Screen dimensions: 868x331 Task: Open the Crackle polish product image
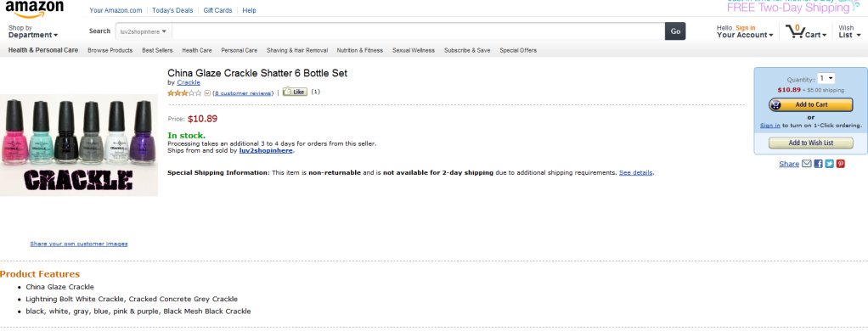click(x=79, y=146)
